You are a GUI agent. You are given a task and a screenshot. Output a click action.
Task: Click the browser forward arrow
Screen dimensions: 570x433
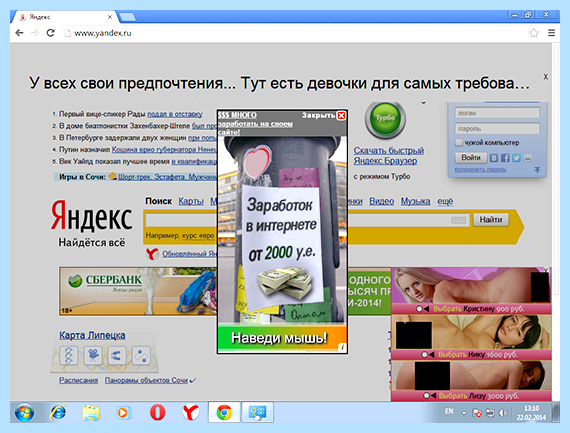point(35,33)
